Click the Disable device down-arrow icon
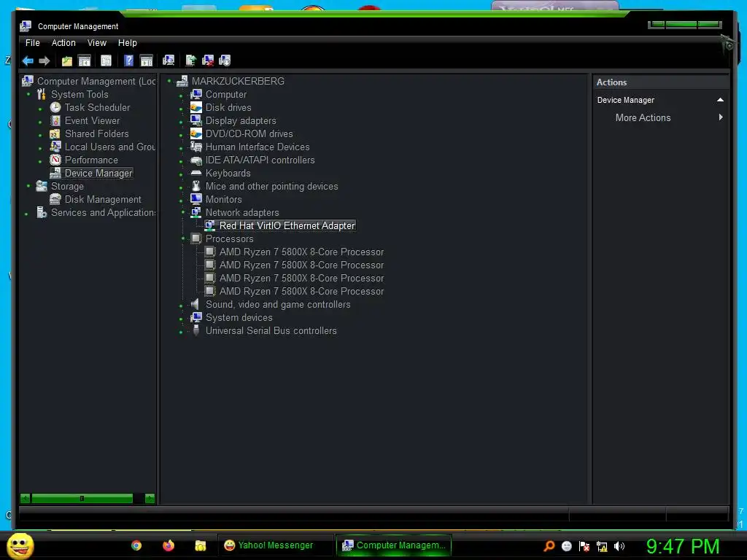Viewport: 747px width, 560px height. [x=225, y=61]
